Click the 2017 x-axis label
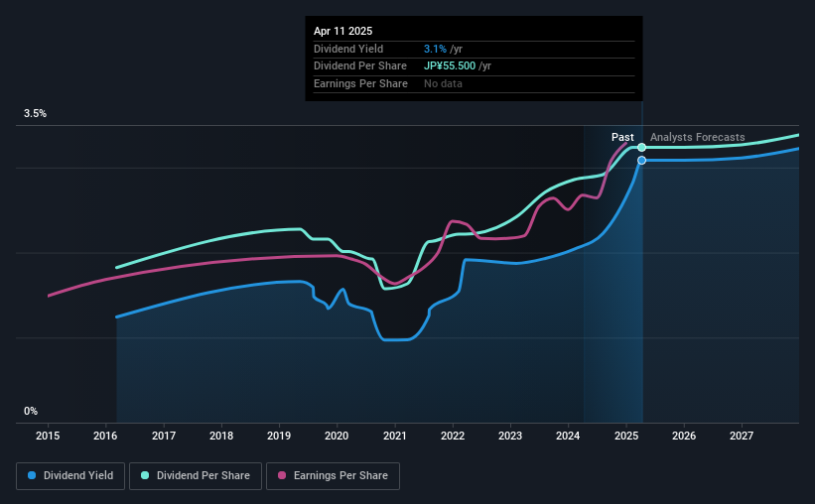This screenshot has height=504, width=815. [x=163, y=436]
